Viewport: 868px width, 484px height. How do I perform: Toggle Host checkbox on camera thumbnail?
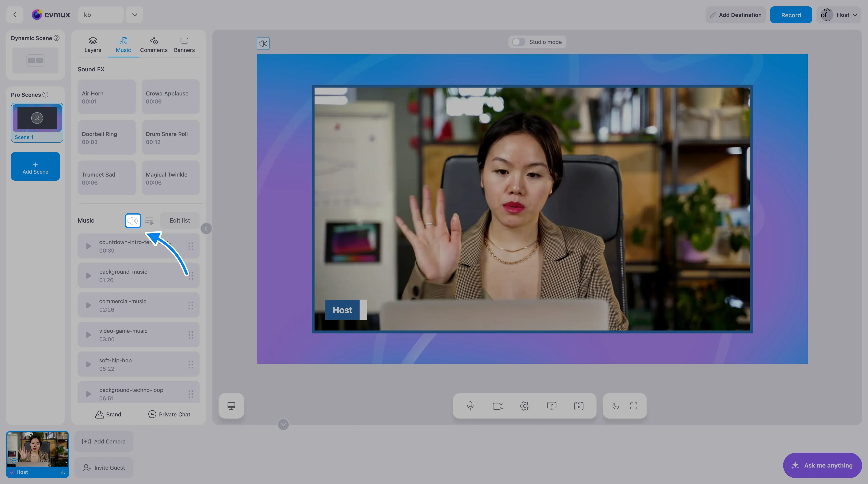tap(12, 472)
